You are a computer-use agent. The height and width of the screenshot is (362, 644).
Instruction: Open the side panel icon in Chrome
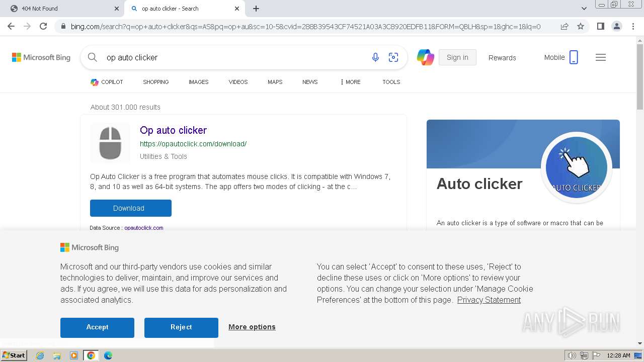(x=600, y=26)
